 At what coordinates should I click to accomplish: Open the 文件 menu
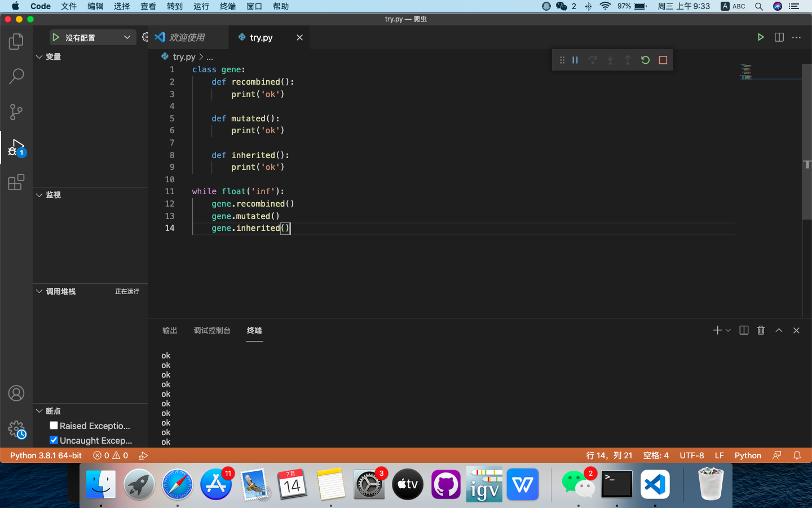click(69, 6)
